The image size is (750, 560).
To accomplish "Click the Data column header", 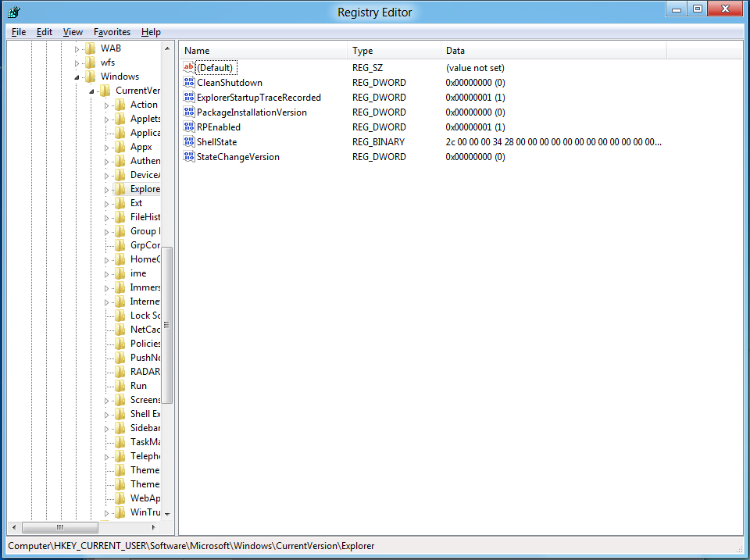I will click(x=552, y=51).
